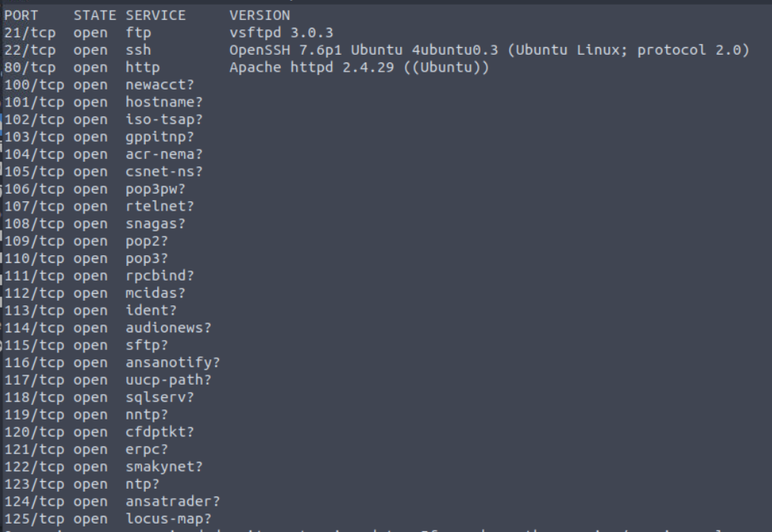This screenshot has height=532, width=772.
Task: Click the locus-map? service name
Action: 168,519
